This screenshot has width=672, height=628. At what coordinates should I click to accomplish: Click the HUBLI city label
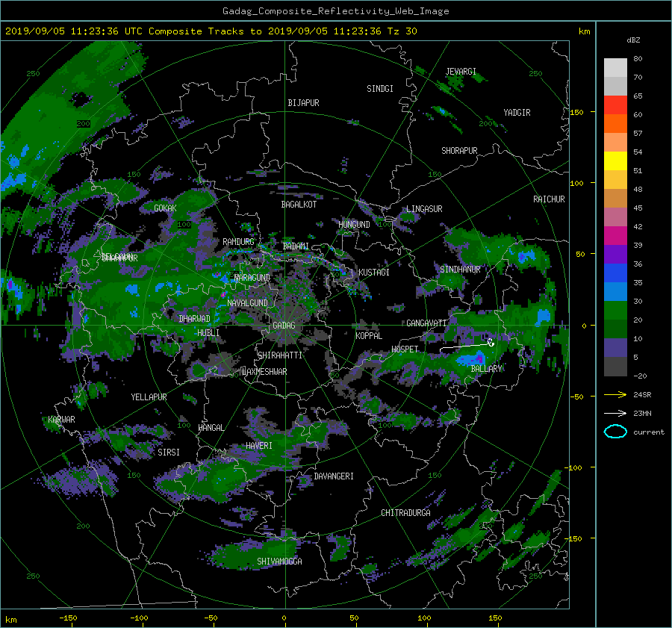(208, 333)
